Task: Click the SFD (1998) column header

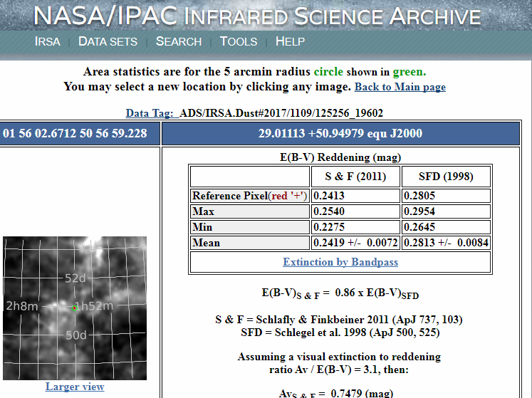Action: click(x=446, y=177)
